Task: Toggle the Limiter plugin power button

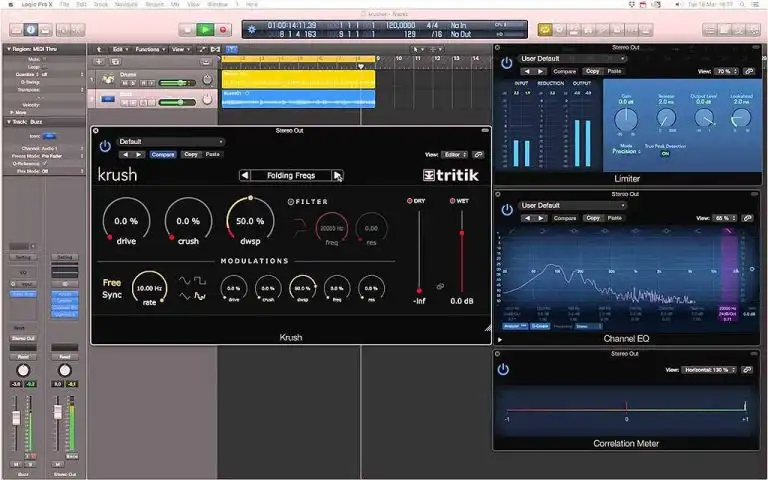Action: click(x=506, y=63)
